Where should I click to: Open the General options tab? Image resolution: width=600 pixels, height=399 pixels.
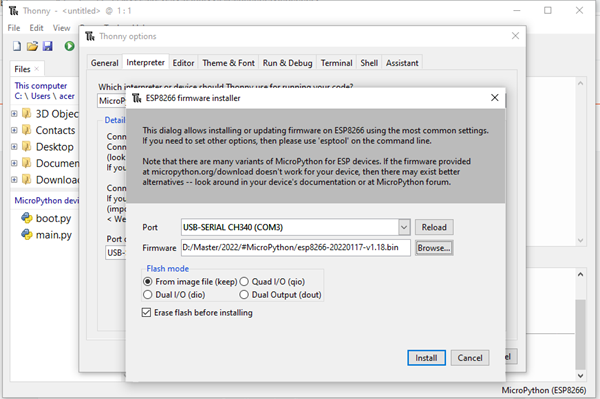tap(104, 63)
